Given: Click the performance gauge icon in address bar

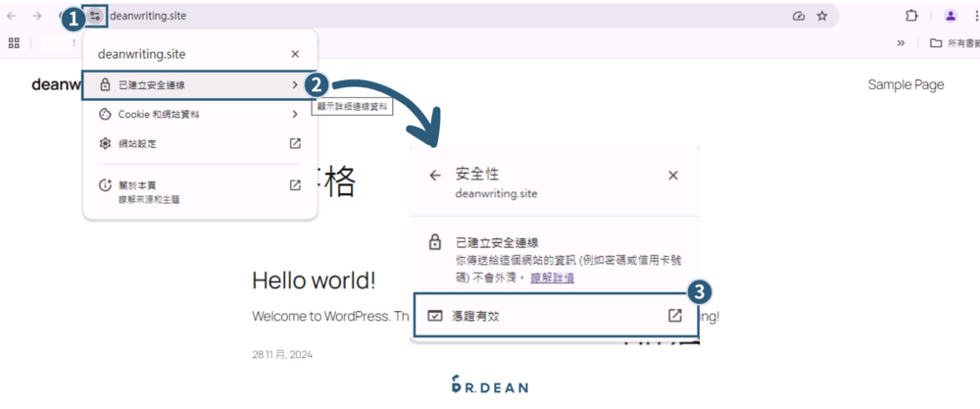Looking at the screenshot, I should pos(798,17).
